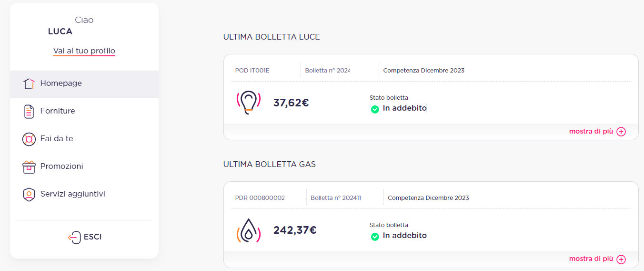The width and height of the screenshot is (644, 271).
Task: Click the Promozioni gift box icon
Action: [29, 167]
